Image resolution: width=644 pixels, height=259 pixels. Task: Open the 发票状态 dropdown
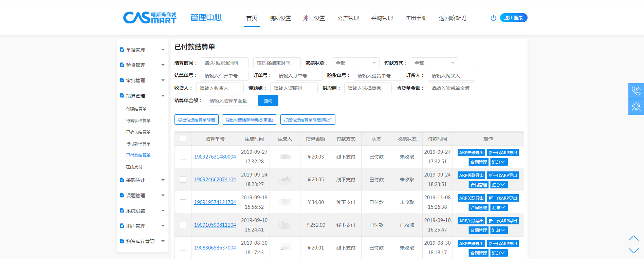pos(355,63)
